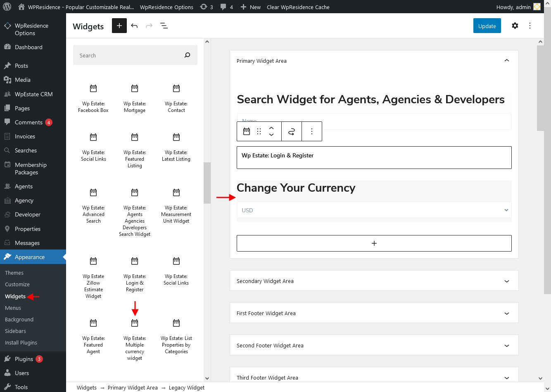Expand the Third Footer Widget Area
The image size is (551, 392).
tap(507, 378)
